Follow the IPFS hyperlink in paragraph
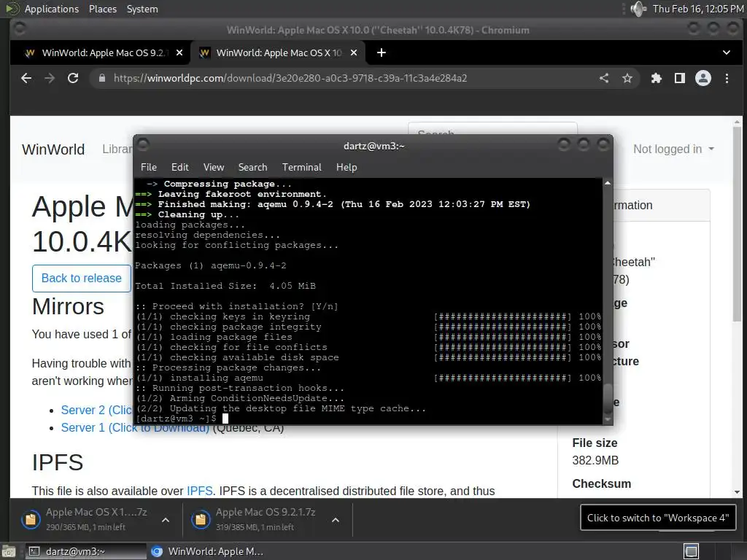The width and height of the screenshot is (747, 560). 200,491
